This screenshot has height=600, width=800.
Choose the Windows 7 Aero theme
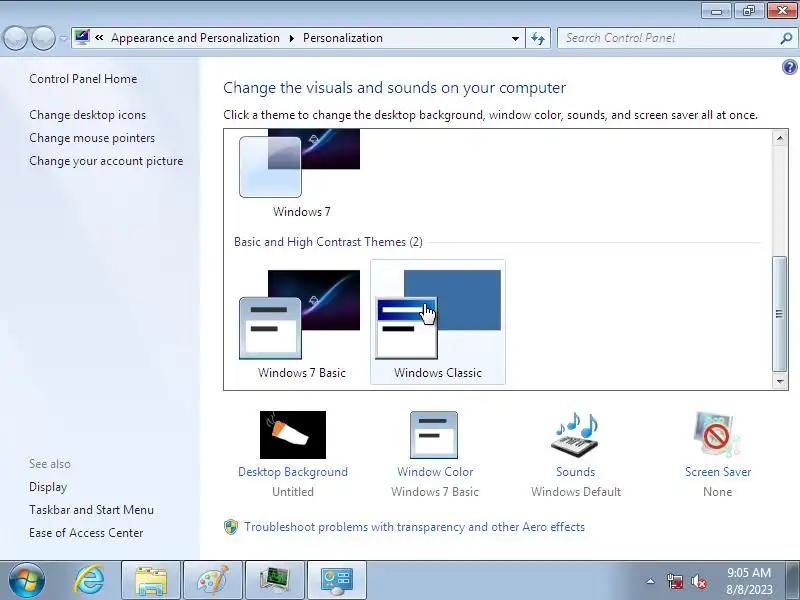click(x=301, y=174)
